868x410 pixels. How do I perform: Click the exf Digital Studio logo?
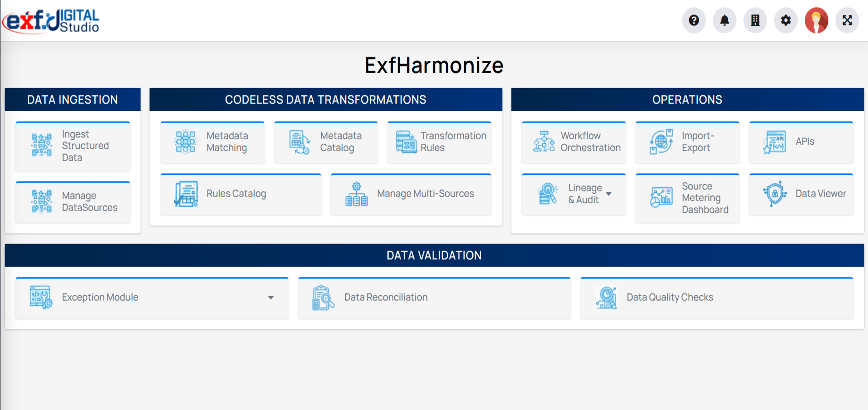51,21
